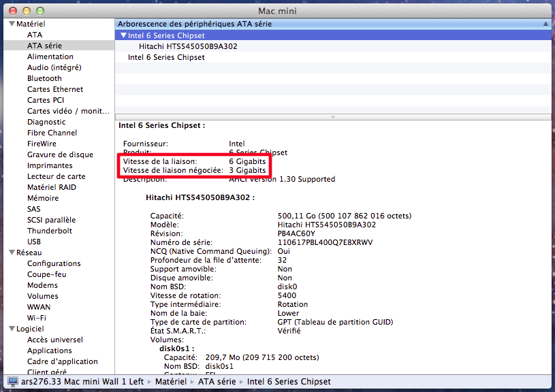Collapse the Réseau section triangle
The height and width of the screenshot is (392, 555).
(12, 252)
